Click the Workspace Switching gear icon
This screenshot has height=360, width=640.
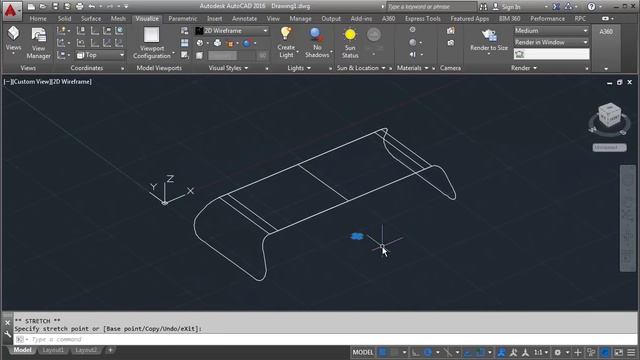point(558,352)
